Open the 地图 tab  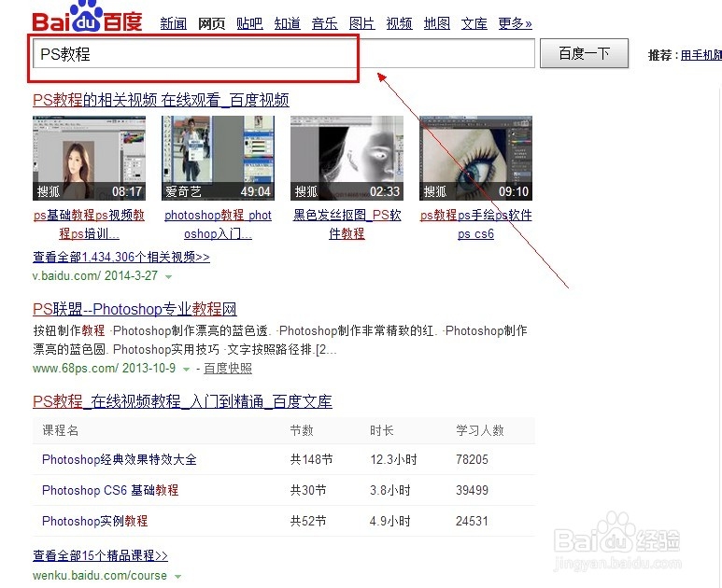pos(436,23)
